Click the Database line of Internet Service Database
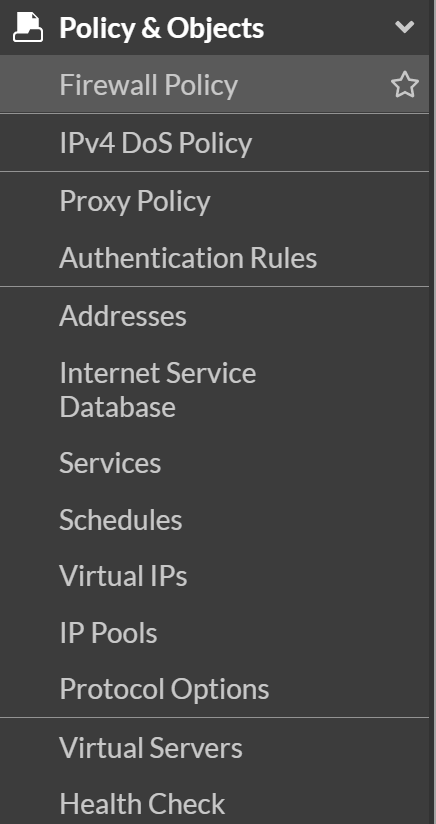 118,407
